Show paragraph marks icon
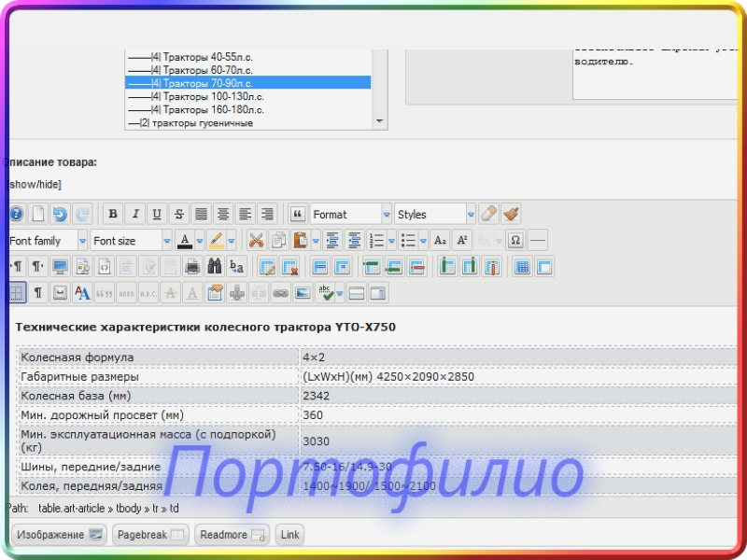 38,293
